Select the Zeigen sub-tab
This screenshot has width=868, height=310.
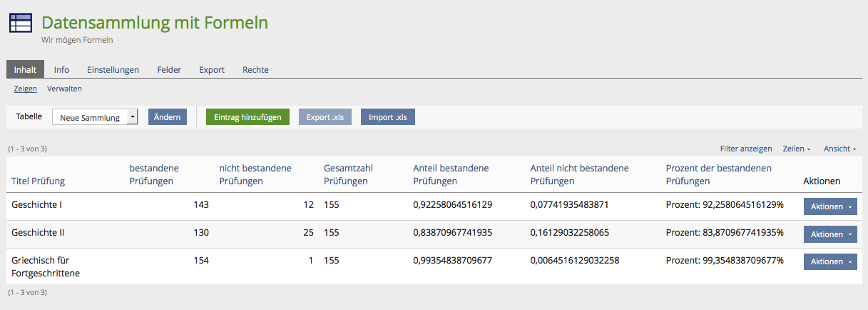25,89
